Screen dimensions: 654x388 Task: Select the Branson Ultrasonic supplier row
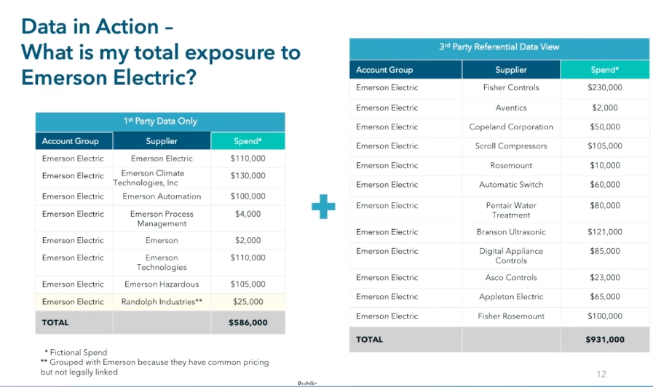point(499,232)
